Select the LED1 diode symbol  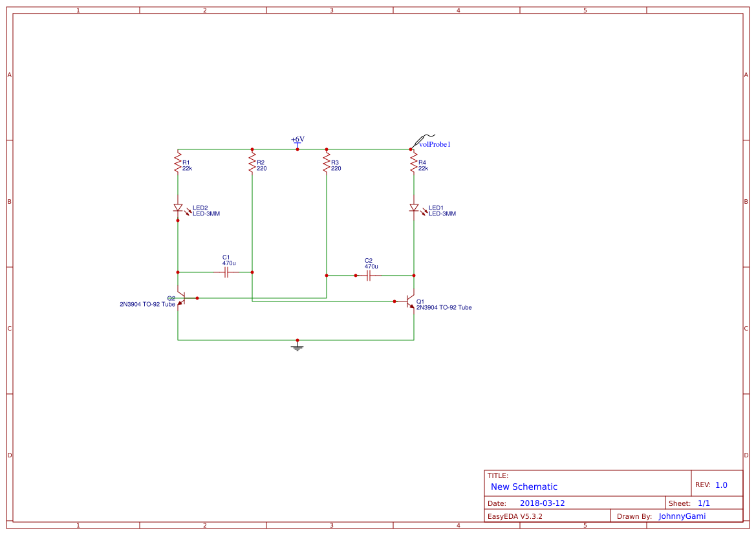point(414,208)
